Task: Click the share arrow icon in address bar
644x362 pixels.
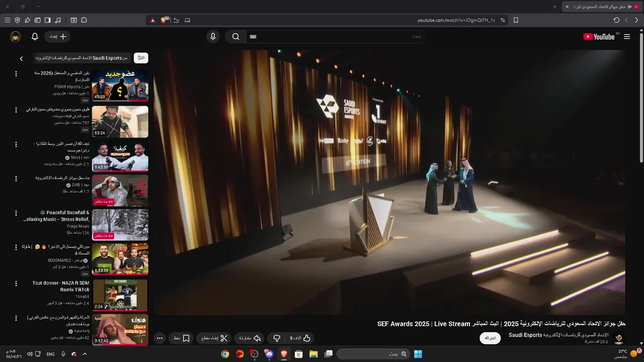Action: (176, 20)
